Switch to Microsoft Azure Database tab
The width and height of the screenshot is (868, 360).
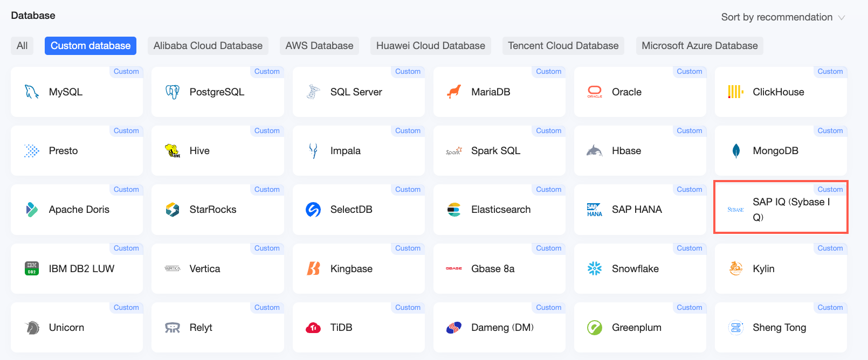pos(700,46)
